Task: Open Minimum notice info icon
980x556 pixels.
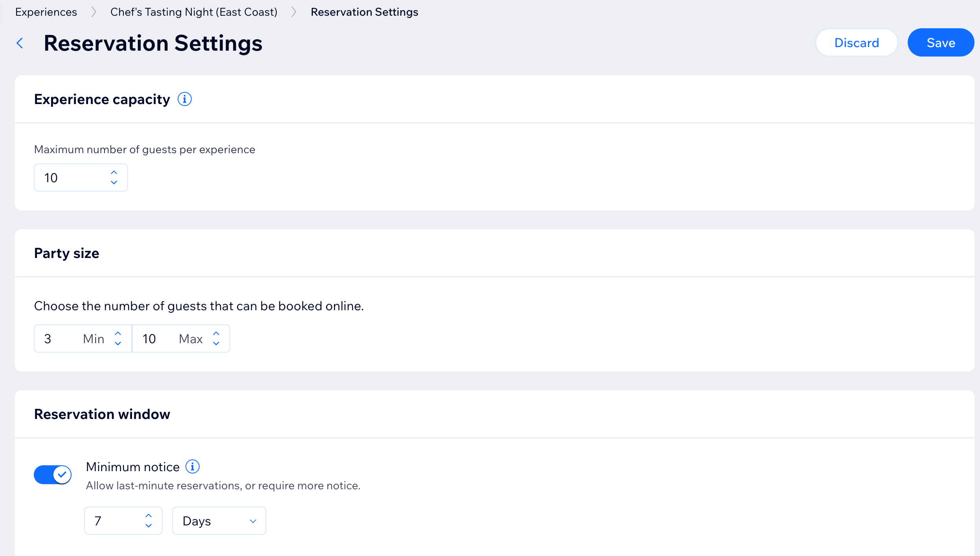Action: point(192,467)
